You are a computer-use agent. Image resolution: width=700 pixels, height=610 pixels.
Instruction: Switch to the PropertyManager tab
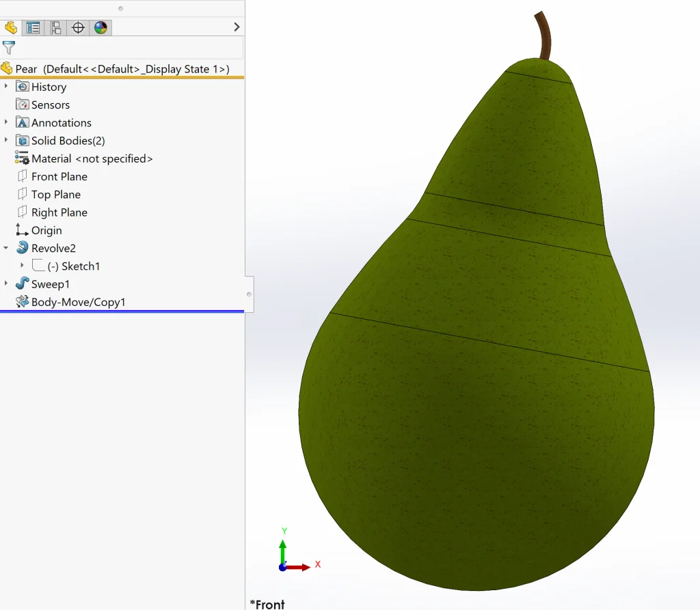(33, 27)
